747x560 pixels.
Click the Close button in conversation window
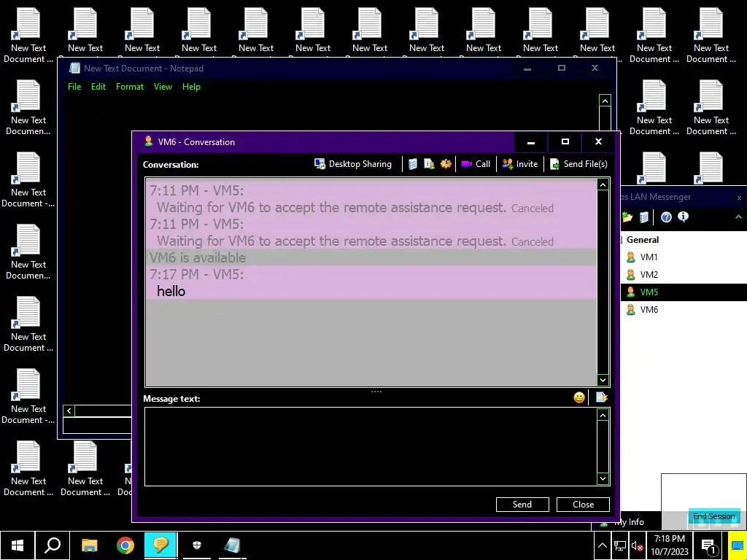(583, 505)
